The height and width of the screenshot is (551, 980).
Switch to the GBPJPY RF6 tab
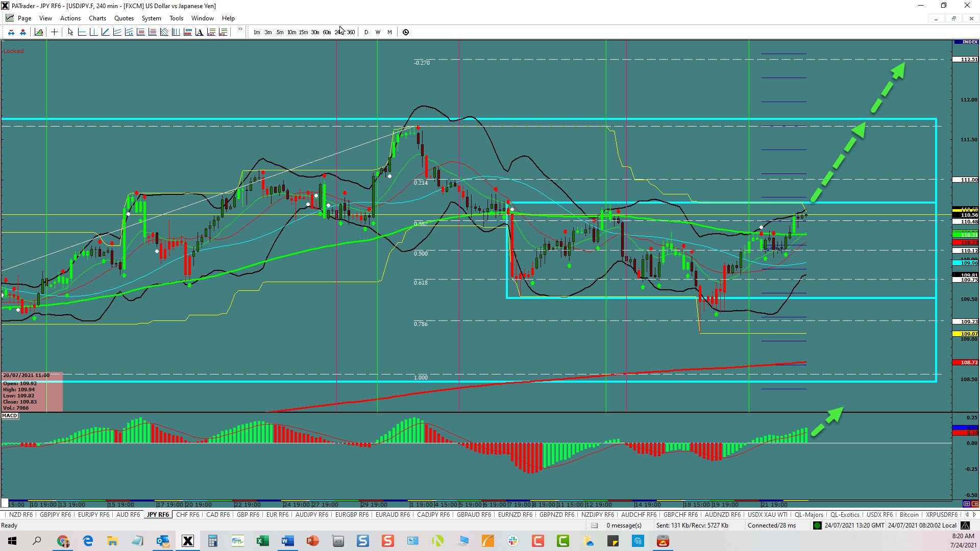pos(55,515)
